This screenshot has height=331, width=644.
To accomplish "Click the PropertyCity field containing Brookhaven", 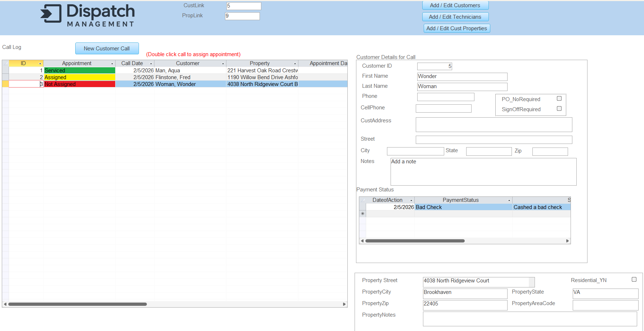I will 465,293.
